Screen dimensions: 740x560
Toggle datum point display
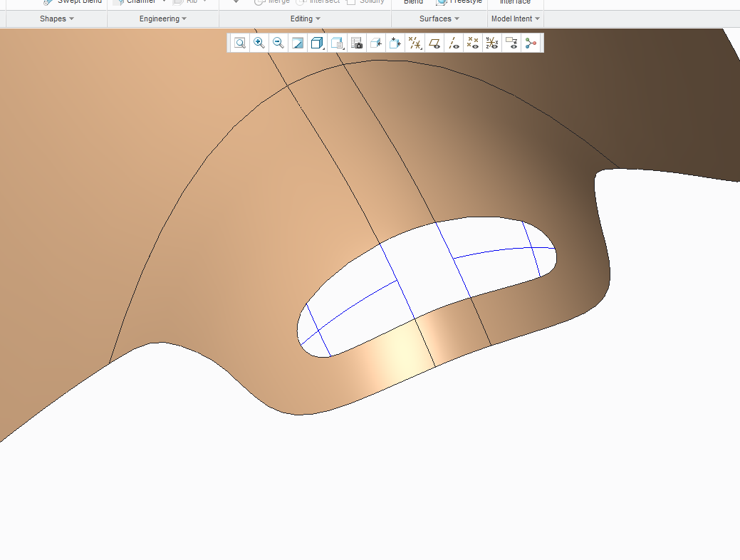pos(473,43)
